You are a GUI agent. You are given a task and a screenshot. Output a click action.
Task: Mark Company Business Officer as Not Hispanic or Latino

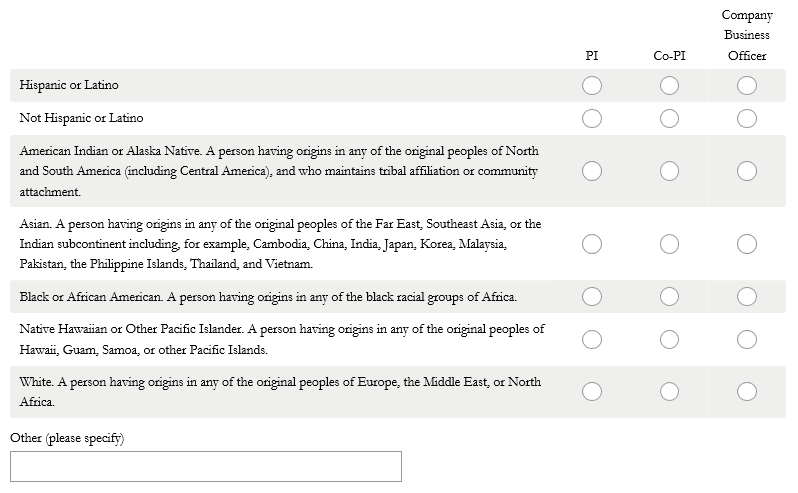[x=746, y=119]
